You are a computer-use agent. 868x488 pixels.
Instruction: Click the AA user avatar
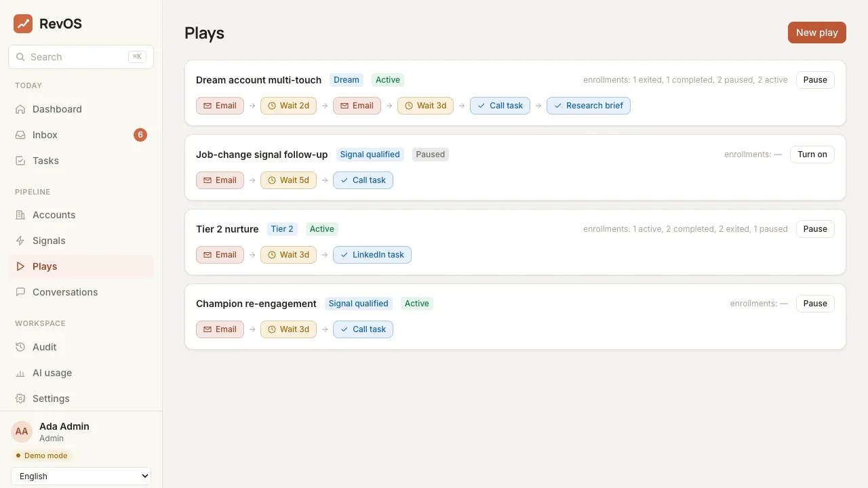tap(22, 432)
